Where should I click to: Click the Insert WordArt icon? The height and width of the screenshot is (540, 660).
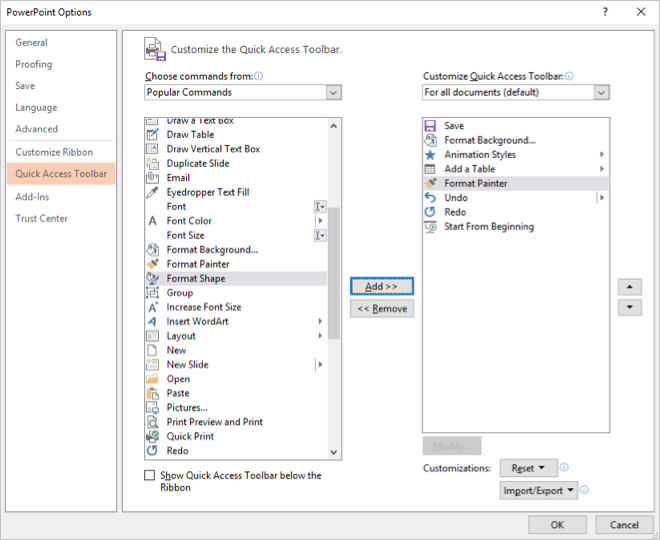point(153,321)
